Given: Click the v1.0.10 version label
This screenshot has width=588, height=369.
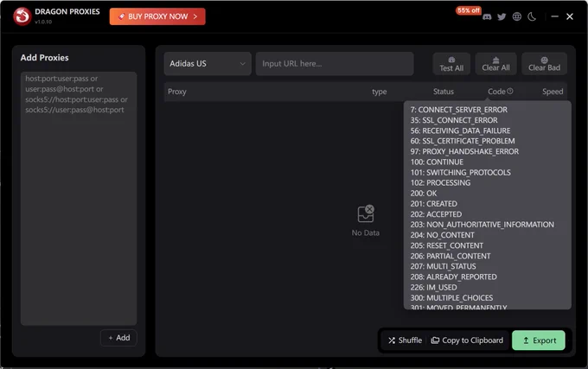Looking at the screenshot, I should tap(43, 22).
